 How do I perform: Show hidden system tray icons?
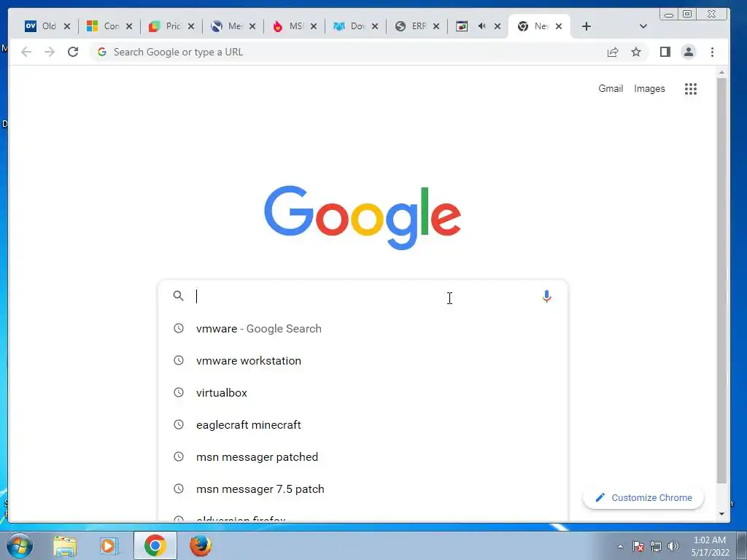click(620, 546)
